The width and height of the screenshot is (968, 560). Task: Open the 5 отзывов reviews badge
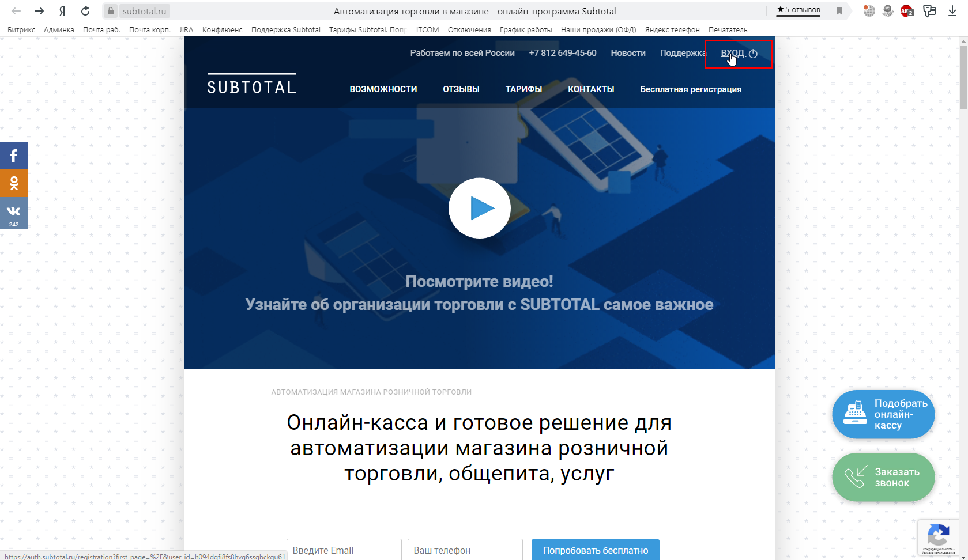[798, 10]
